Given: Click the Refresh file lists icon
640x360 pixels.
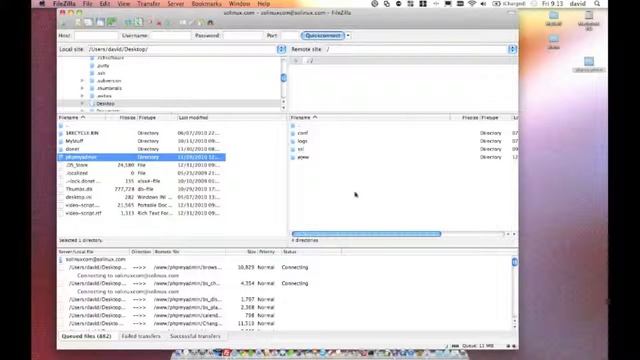Looking at the screenshot, I should coord(128,22).
